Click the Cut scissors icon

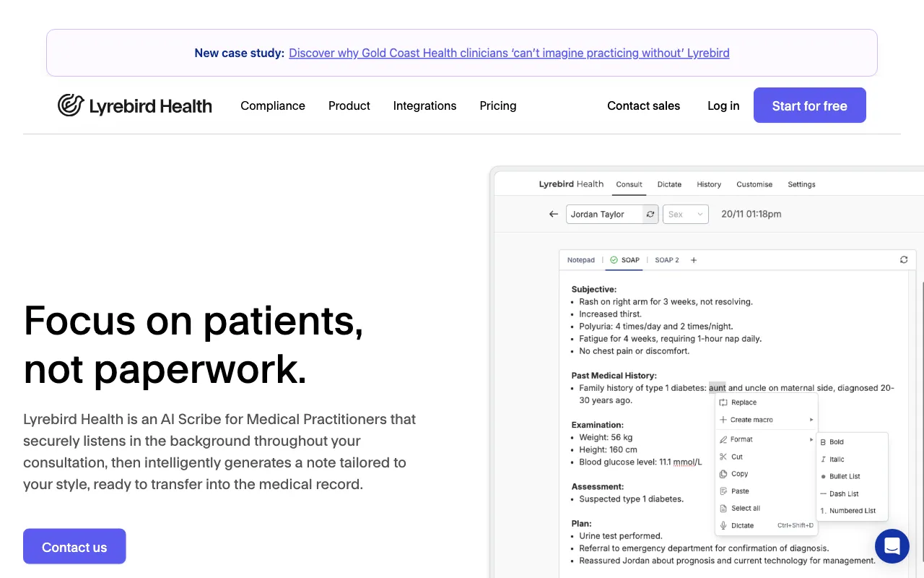click(723, 457)
